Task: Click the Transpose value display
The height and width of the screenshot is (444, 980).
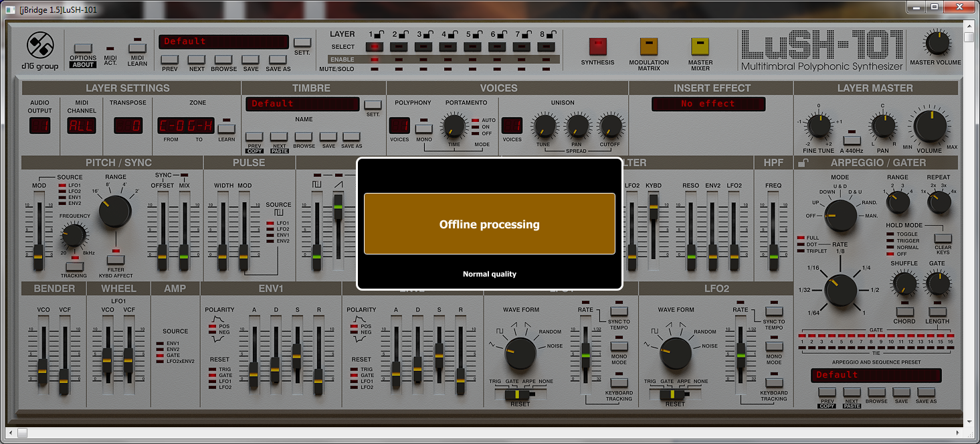Action: click(127, 125)
